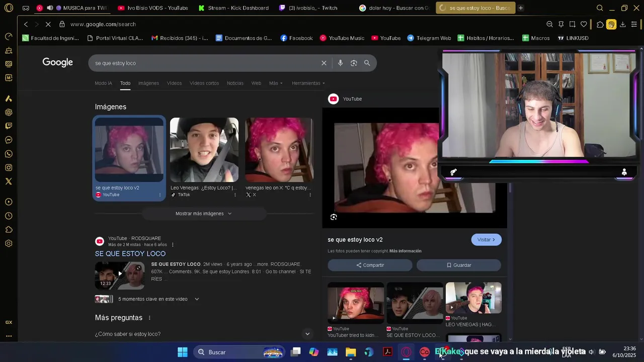Viewport: 644px width, 362px height.
Task: Open File Explorer from taskbar
Action: coord(351,352)
